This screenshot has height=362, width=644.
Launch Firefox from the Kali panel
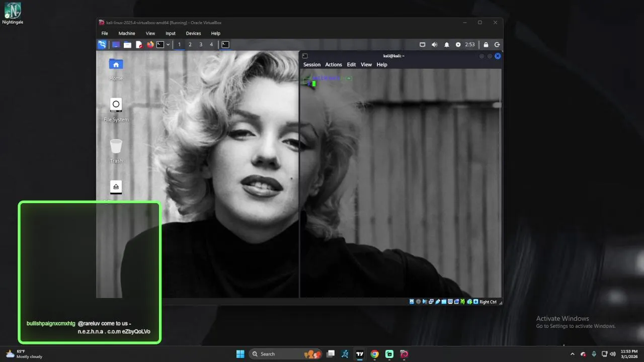[x=150, y=45]
